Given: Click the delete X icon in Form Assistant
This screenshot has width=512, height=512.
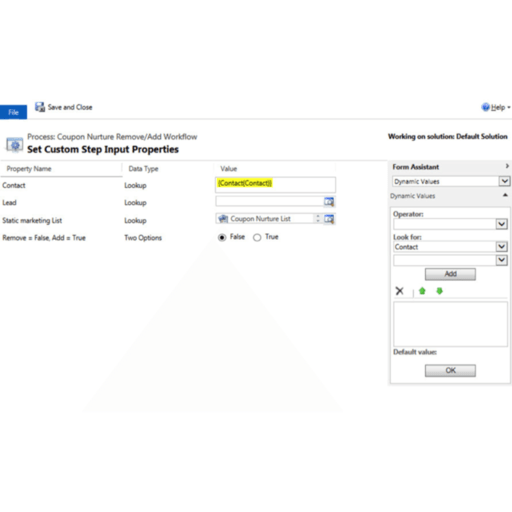Looking at the screenshot, I should 399,291.
